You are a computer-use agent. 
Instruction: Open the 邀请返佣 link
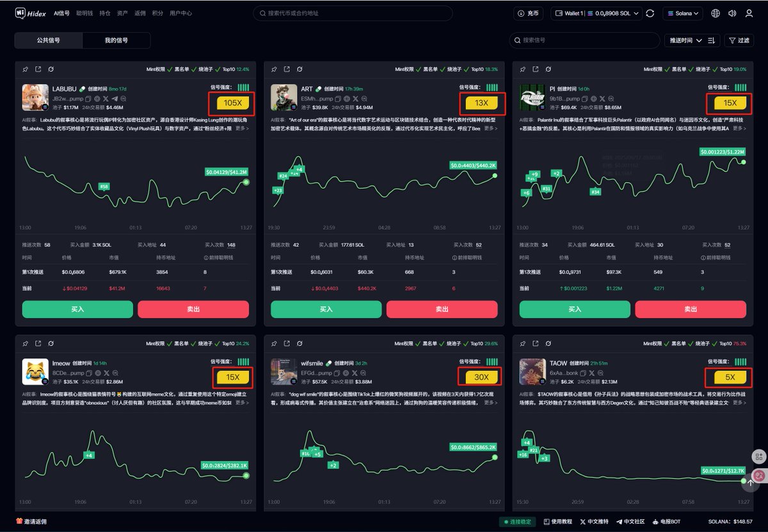pyautogui.click(x=31, y=522)
